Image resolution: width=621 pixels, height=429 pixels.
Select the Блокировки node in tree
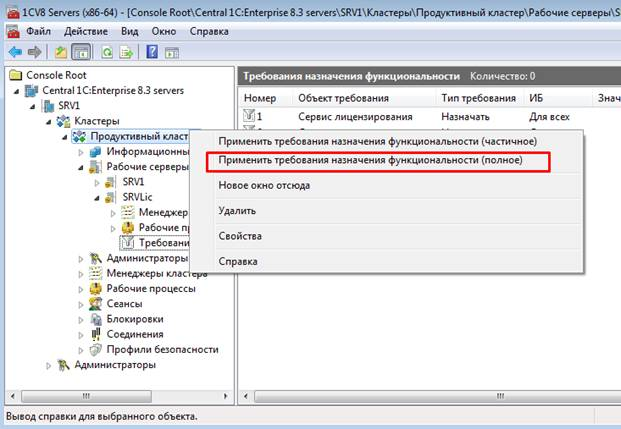tap(135, 319)
